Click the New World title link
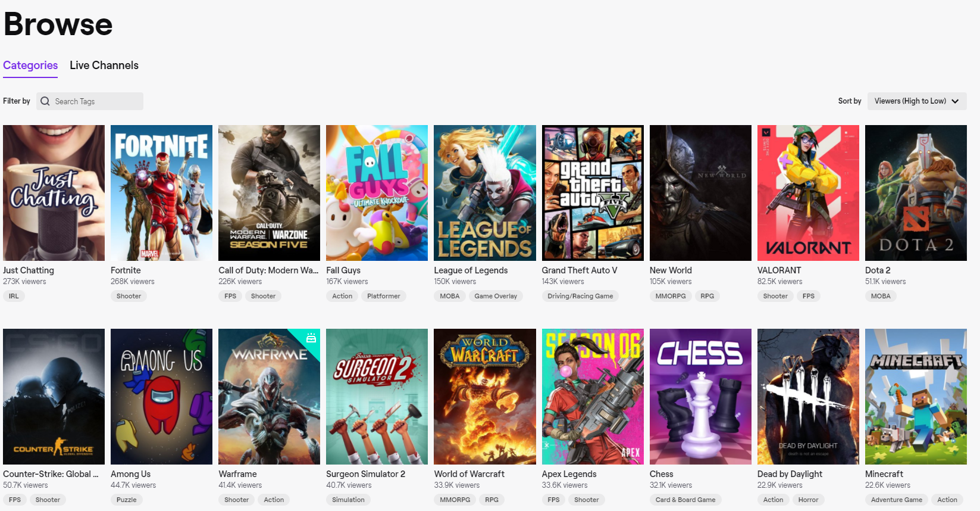The image size is (980, 511). point(671,270)
